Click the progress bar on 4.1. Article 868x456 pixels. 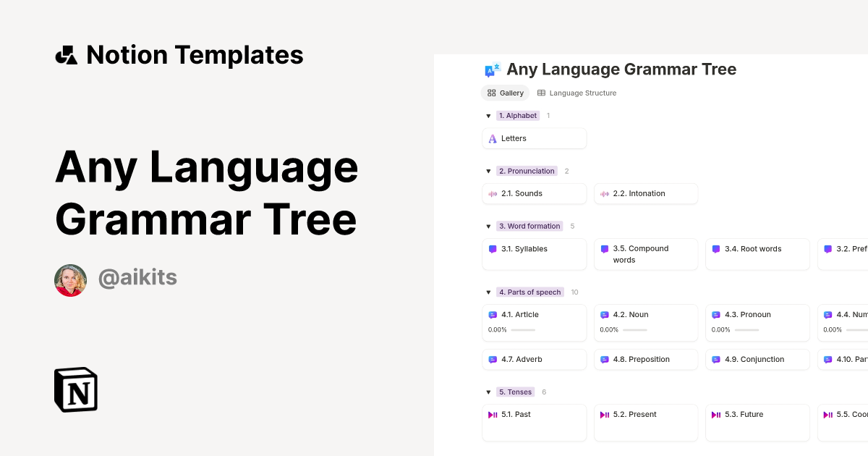tap(522, 329)
